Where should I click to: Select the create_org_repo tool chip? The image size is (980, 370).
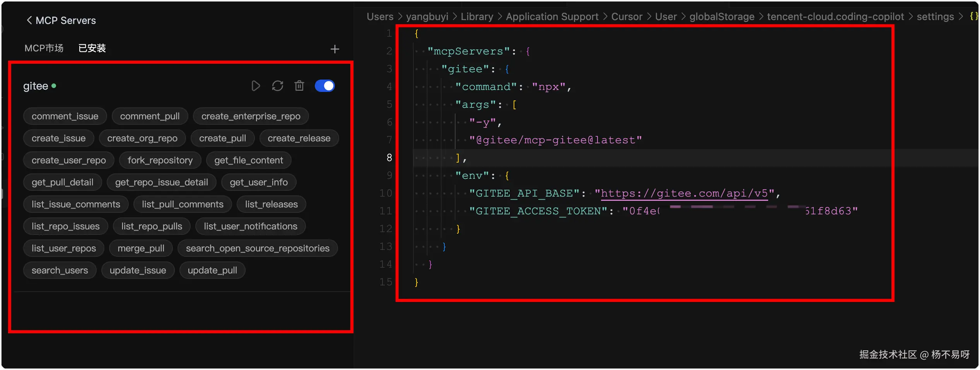(x=142, y=138)
